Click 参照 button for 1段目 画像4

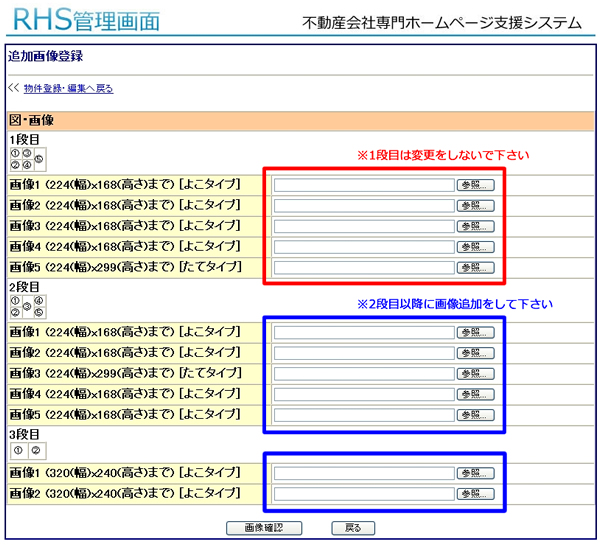click(476, 247)
